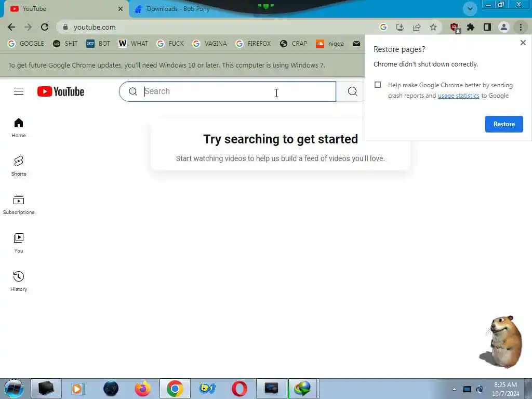The height and width of the screenshot is (399, 532).
Task: Click the forward navigation arrow
Action: click(28, 27)
